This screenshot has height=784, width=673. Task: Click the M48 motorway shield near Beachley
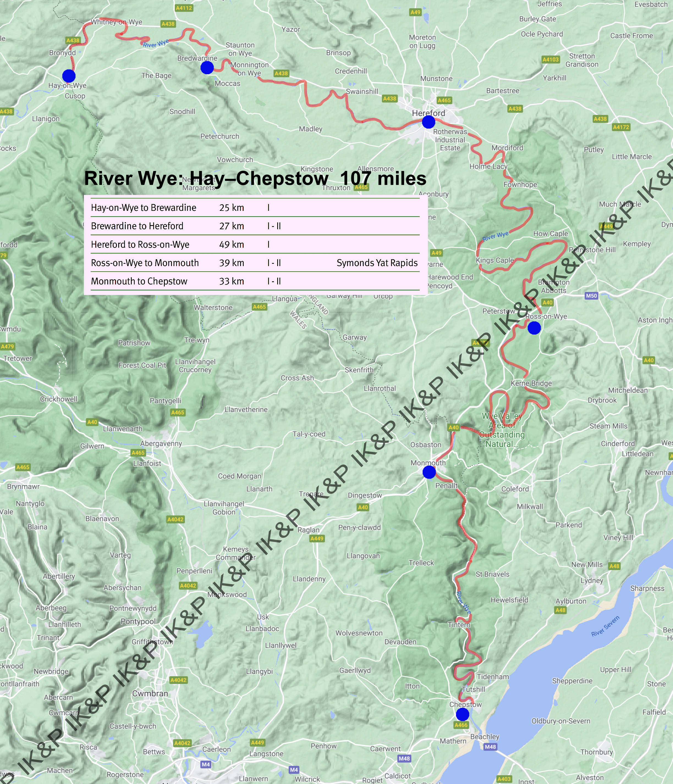tap(490, 747)
